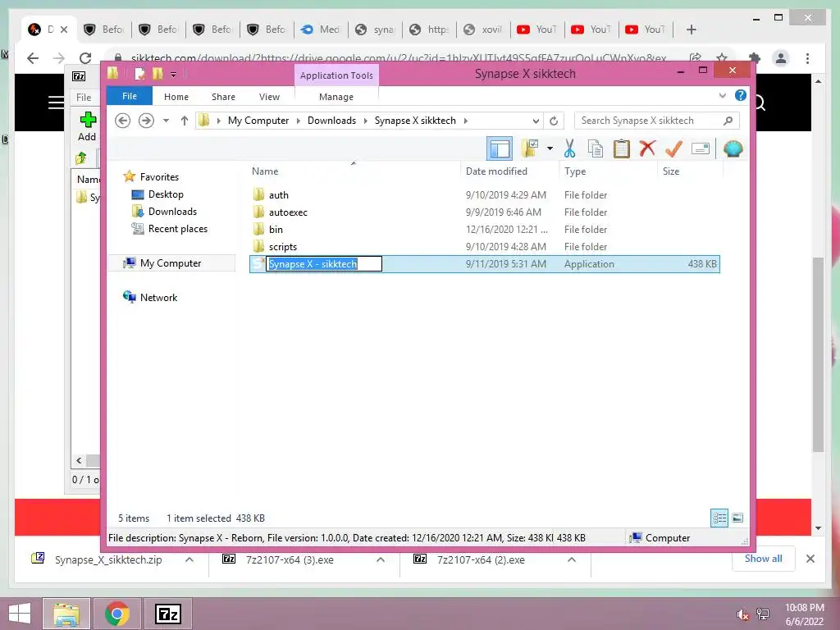Expand the ribbon with the chevron
840x630 pixels.
[x=722, y=96]
